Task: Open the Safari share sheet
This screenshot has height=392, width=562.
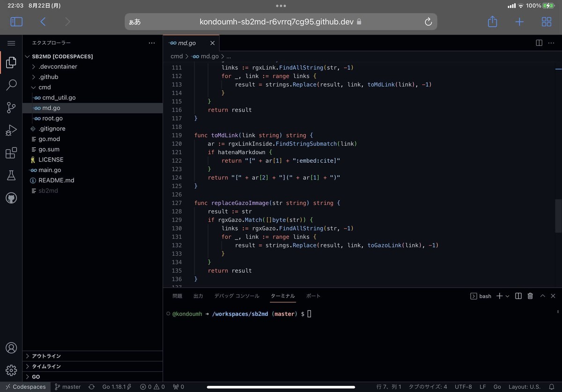Action: point(492,21)
